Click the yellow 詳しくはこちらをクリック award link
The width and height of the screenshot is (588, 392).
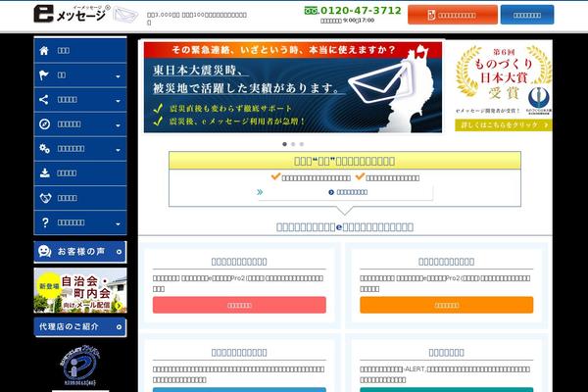[504, 124]
